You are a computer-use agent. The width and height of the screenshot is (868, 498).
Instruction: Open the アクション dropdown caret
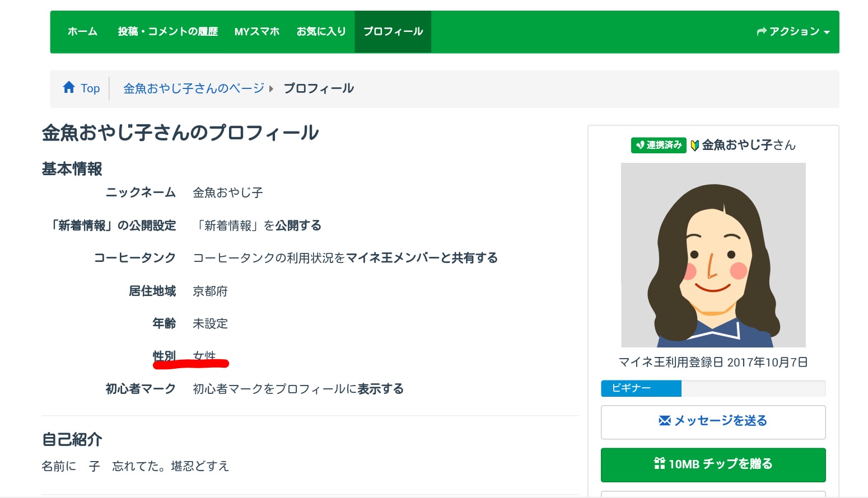coord(827,32)
